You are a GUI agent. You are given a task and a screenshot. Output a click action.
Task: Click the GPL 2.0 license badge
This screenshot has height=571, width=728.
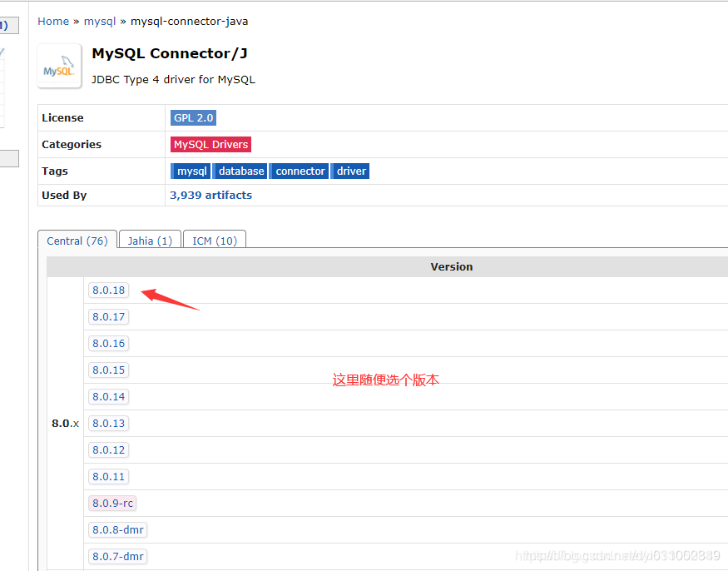pyautogui.click(x=193, y=117)
